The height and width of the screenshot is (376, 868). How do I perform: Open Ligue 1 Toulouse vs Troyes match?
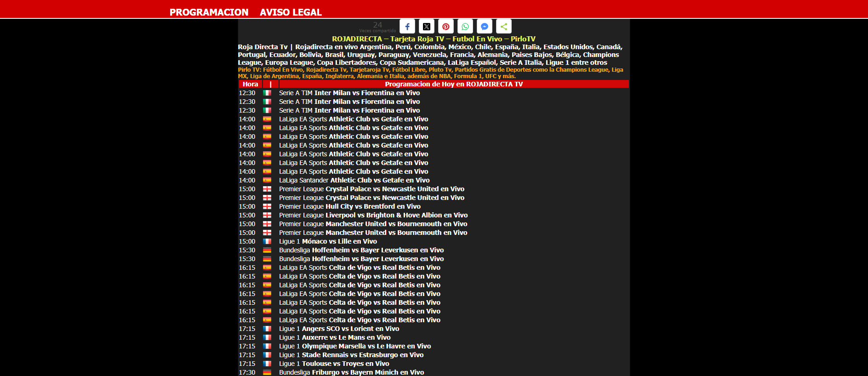(x=334, y=364)
